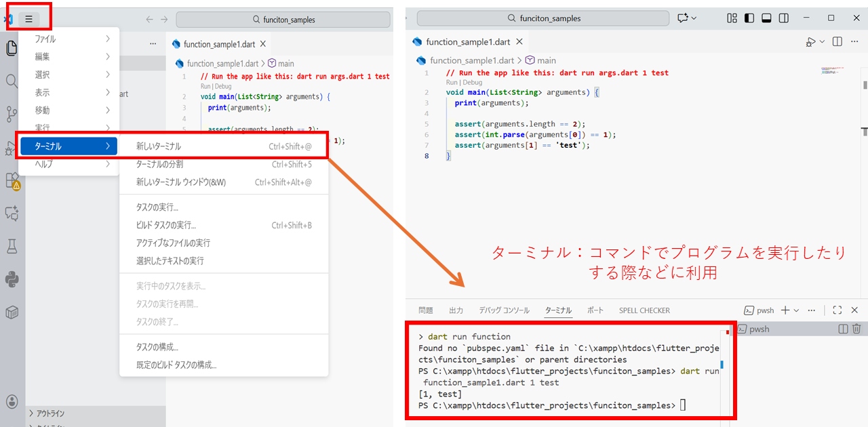This screenshot has width=868, height=427.
Task: Open the Chat view in activity bar
Action: pyautogui.click(x=12, y=213)
